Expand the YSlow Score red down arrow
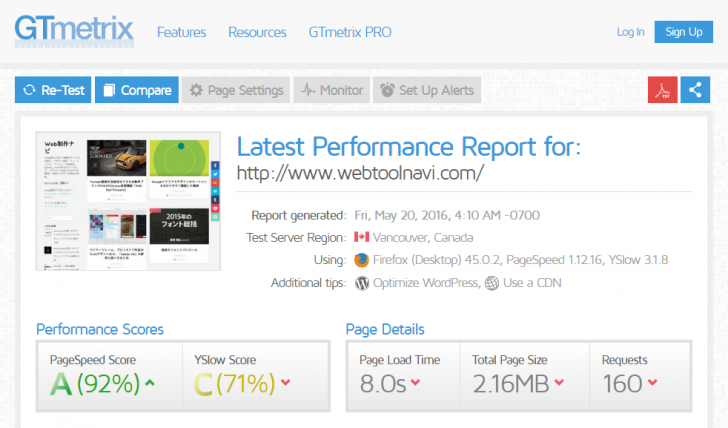The height and width of the screenshot is (428, 728). click(286, 383)
